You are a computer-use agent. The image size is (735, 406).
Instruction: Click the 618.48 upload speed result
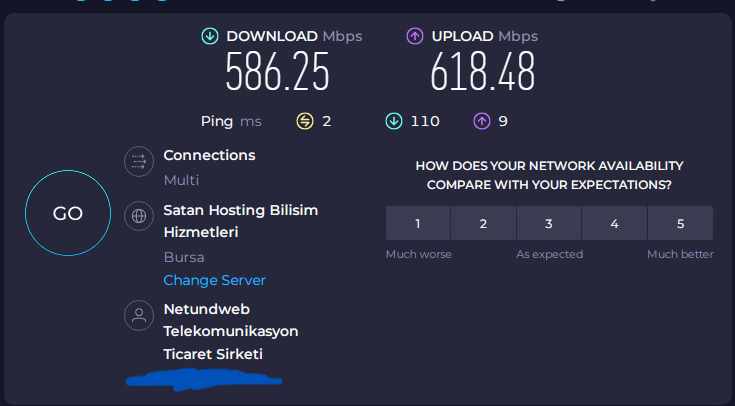483,71
